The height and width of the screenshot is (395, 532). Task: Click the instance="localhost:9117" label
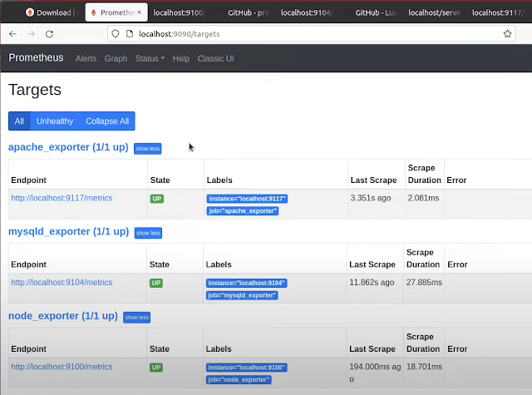click(247, 199)
